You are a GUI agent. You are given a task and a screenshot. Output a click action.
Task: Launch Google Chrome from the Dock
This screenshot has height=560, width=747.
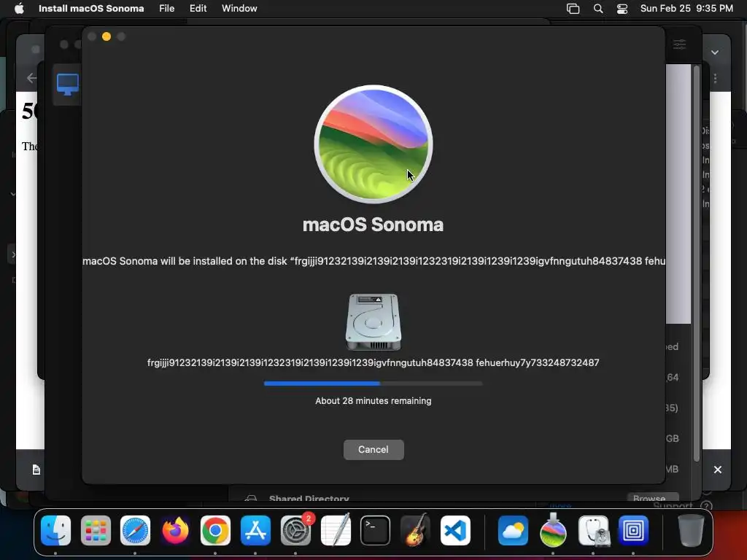[215, 530]
